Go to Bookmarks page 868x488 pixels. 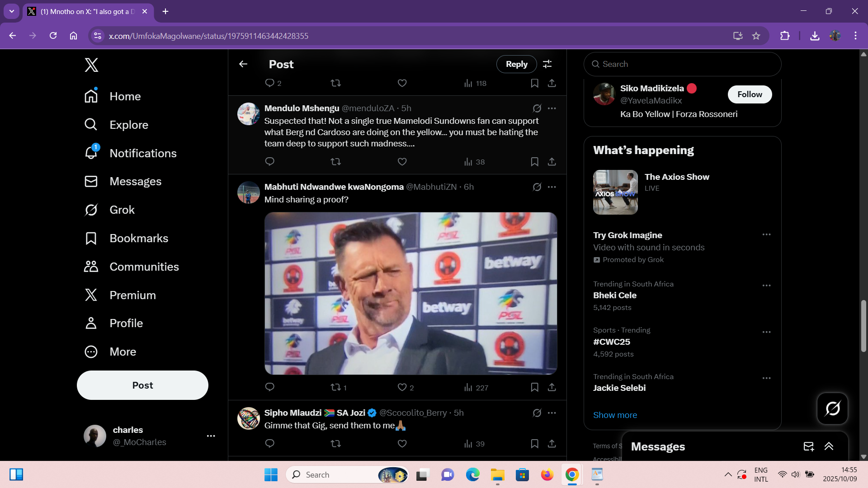[x=139, y=239]
